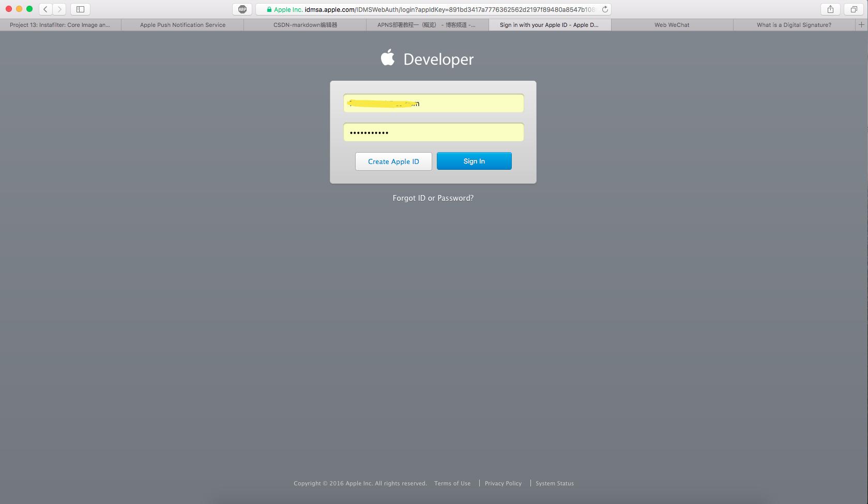Focus the Apple ID email field
This screenshot has width=868, height=504.
click(433, 103)
